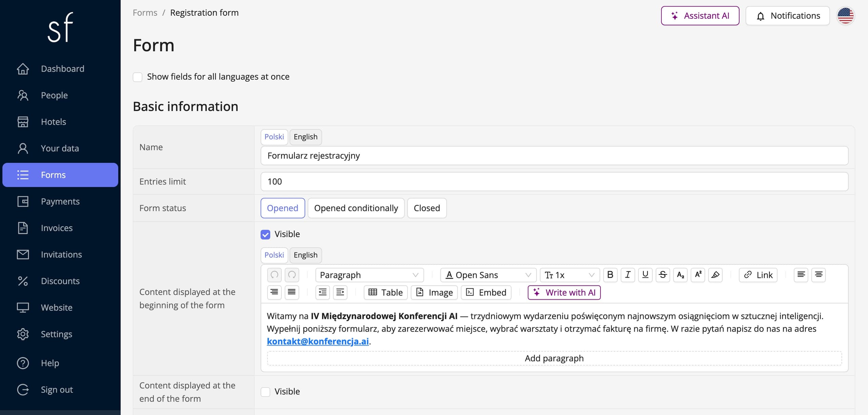Decrease paragraph indent
The height and width of the screenshot is (415, 868).
[322, 292]
